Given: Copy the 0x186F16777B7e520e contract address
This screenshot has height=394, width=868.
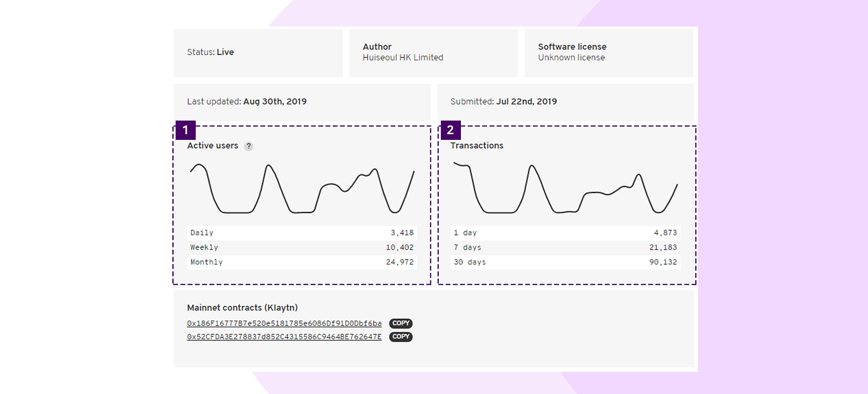Looking at the screenshot, I should point(401,323).
